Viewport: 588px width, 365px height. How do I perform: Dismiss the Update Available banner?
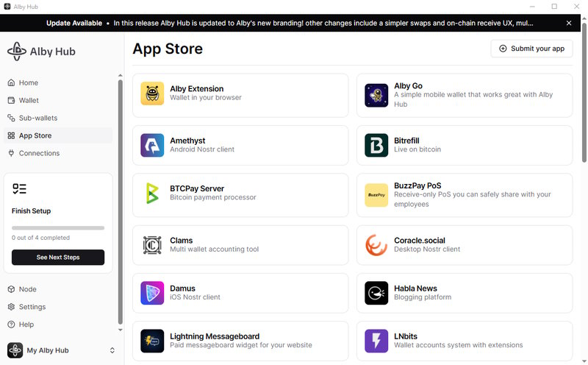[568, 23]
